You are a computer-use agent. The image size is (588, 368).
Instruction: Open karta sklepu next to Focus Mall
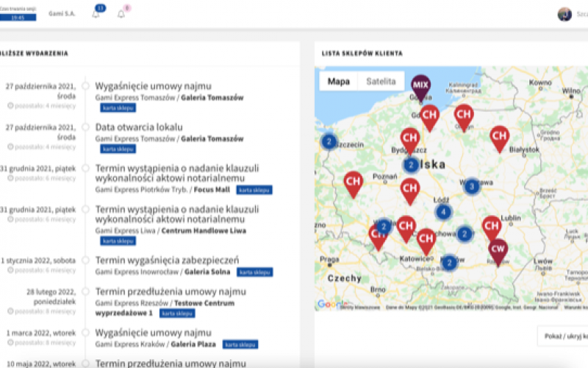pyautogui.click(x=254, y=190)
